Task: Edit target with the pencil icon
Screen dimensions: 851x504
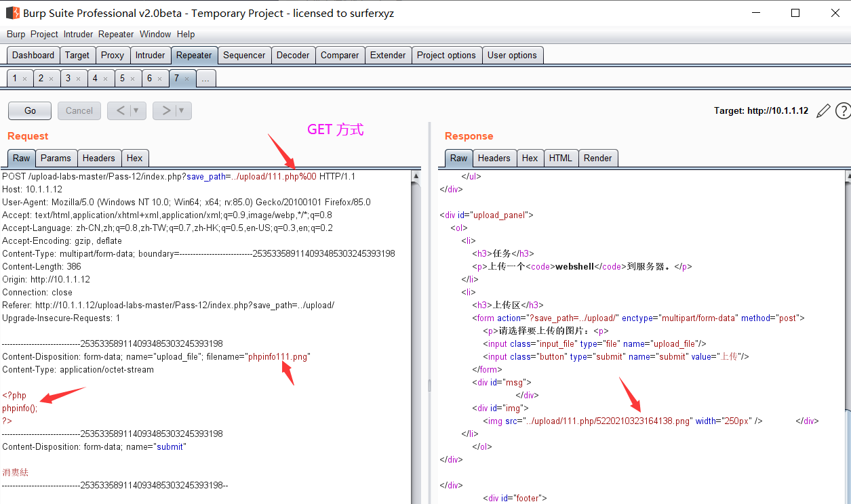Action: click(823, 110)
